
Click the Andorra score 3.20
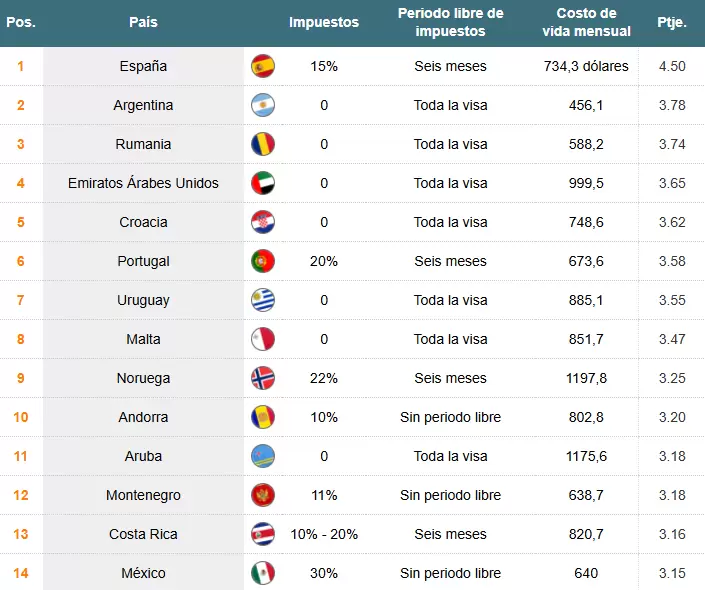click(672, 418)
